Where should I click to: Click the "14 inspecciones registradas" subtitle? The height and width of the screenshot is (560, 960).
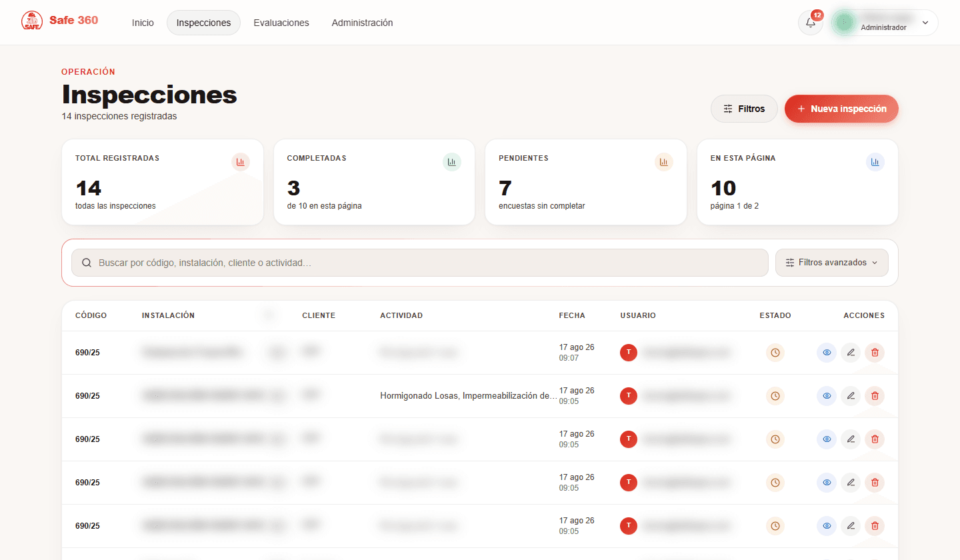(119, 116)
